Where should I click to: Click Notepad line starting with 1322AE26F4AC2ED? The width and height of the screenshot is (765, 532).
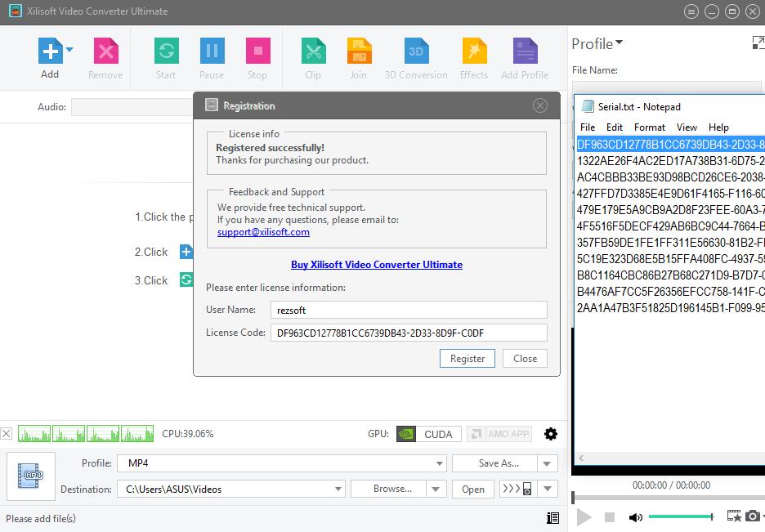[x=671, y=161]
